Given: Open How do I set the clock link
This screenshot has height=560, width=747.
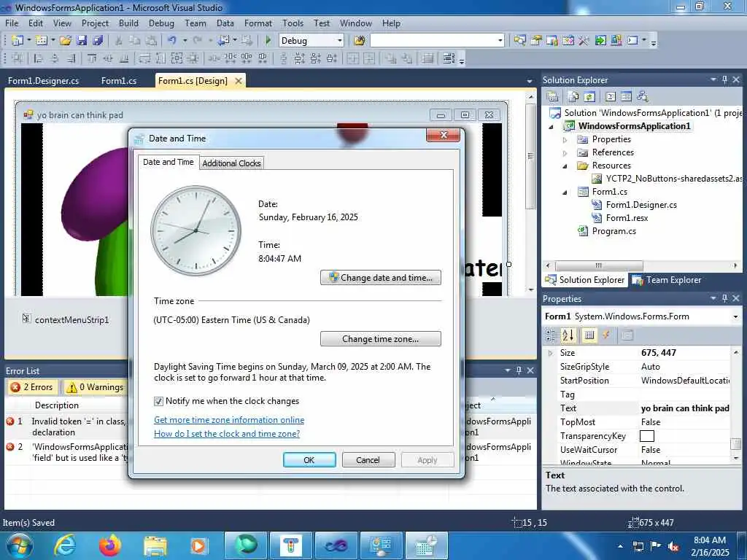Looking at the screenshot, I should coord(227,434).
